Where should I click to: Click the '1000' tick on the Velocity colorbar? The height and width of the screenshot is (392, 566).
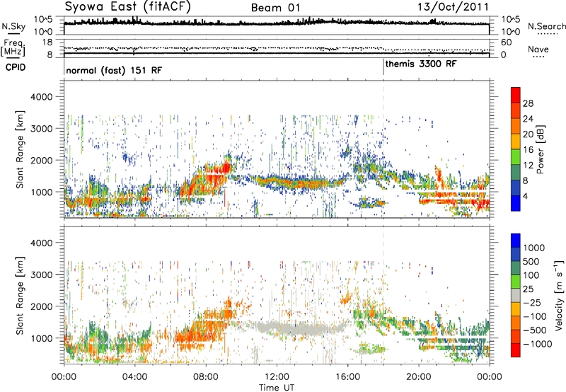[x=534, y=248]
